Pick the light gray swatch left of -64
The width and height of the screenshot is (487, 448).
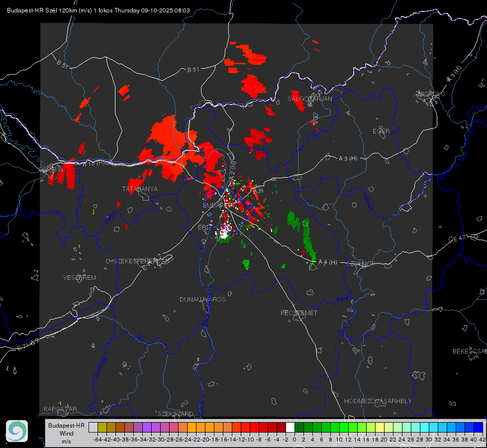click(x=93, y=428)
